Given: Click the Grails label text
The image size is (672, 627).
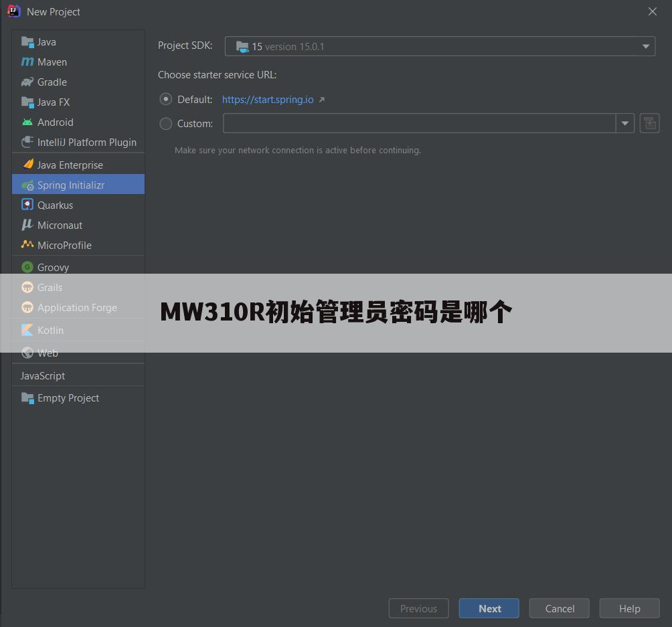Looking at the screenshot, I should point(50,288).
